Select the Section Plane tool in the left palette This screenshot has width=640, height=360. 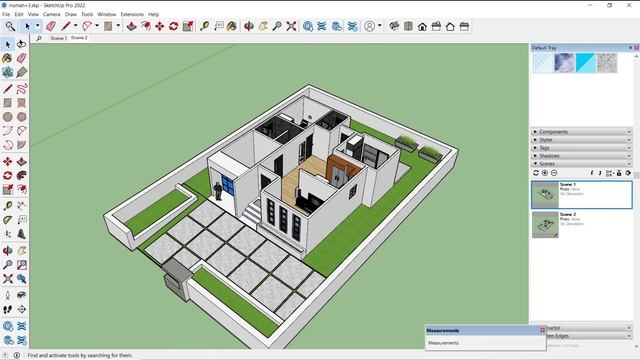[22, 309]
